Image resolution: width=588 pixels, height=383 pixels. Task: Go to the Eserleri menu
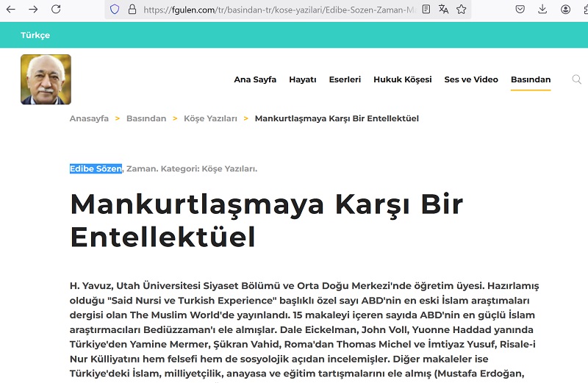tap(345, 79)
